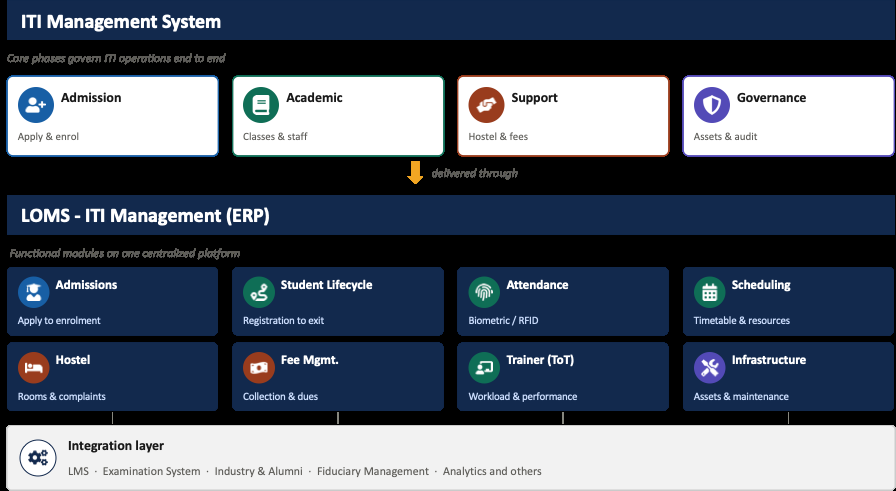The image size is (896, 491).
Task: Click the Admission add-user icon
Action: coord(36,105)
